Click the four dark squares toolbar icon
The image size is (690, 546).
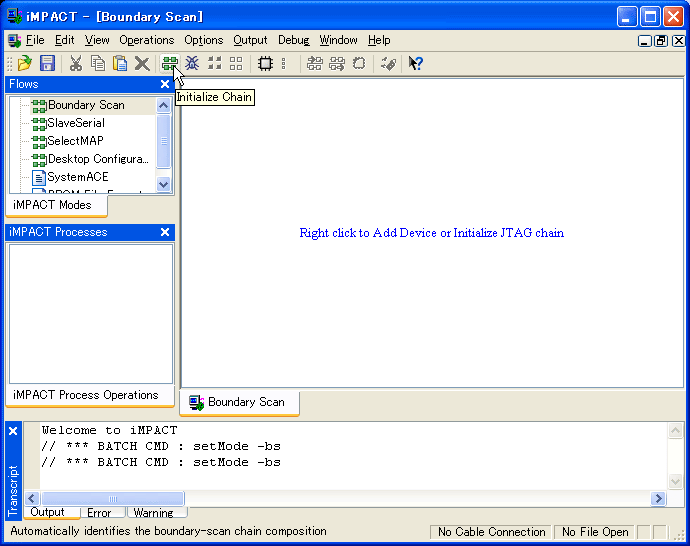214,63
